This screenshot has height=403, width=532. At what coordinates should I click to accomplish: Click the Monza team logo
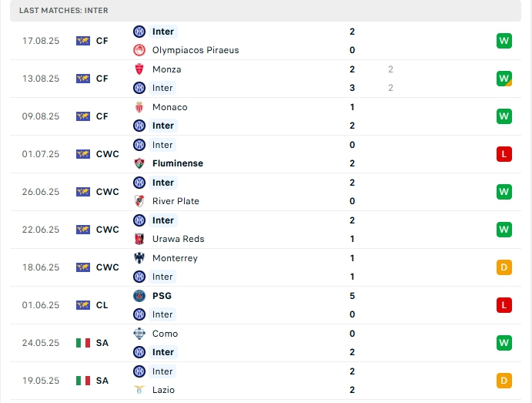[x=139, y=69]
